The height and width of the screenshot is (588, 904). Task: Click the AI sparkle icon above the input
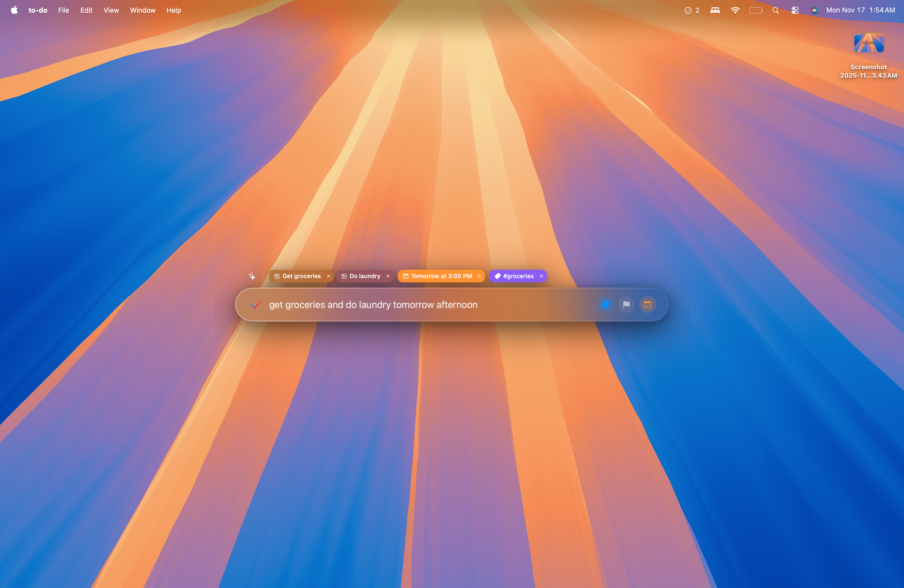[x=252, y=276]
